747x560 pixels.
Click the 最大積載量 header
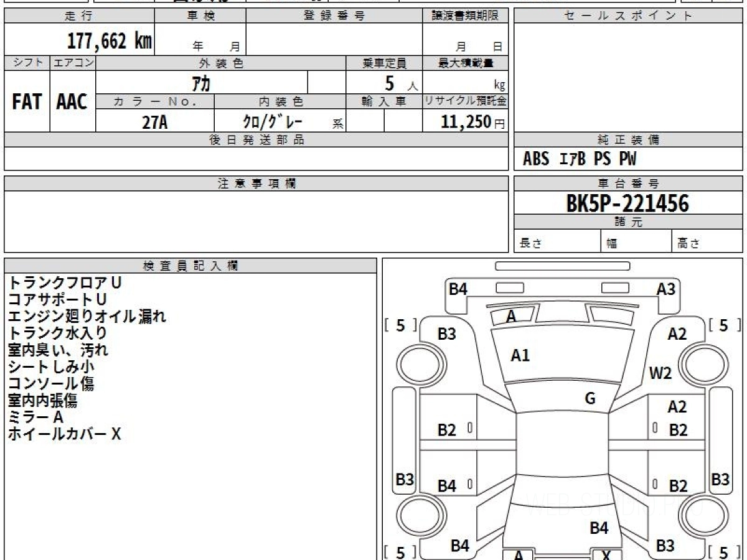click(466, 63)
